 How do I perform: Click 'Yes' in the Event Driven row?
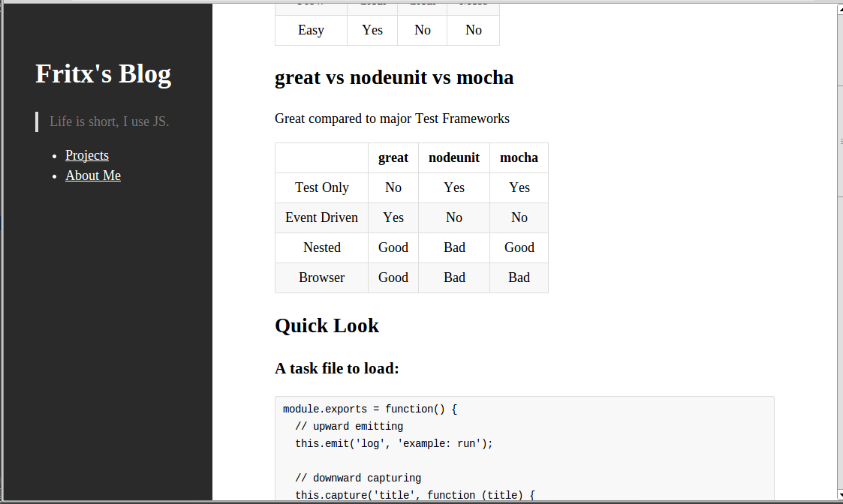click(x=393, y=217)
